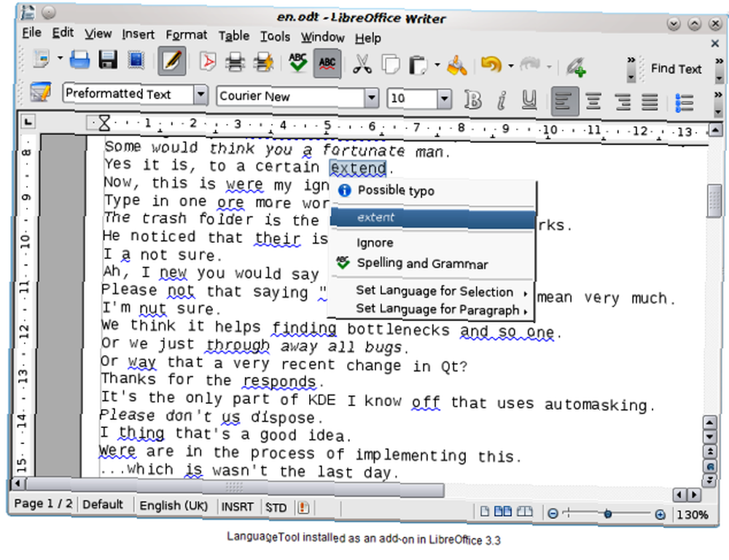Image resolution: width=729 pixels, height=560 pixels.
Task: Click the Paste clipboard icon
Action: click(418, 65)
